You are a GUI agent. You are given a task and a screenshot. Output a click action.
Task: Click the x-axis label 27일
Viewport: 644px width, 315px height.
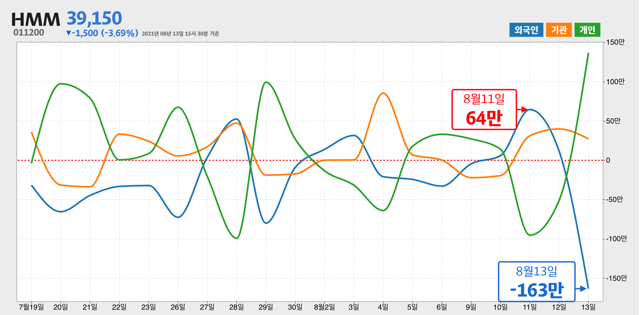coord(207,307)
